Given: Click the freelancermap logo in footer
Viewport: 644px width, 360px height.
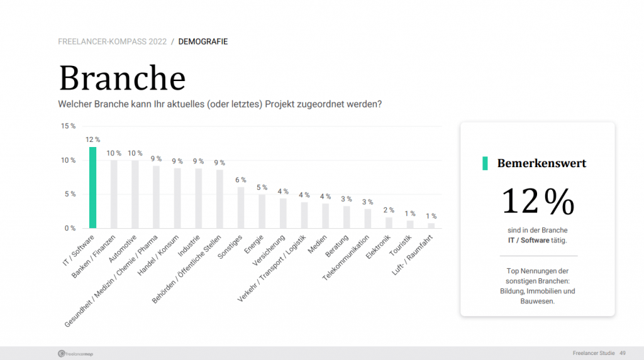Looking at the screenshot, I should (x=75, y=354).
